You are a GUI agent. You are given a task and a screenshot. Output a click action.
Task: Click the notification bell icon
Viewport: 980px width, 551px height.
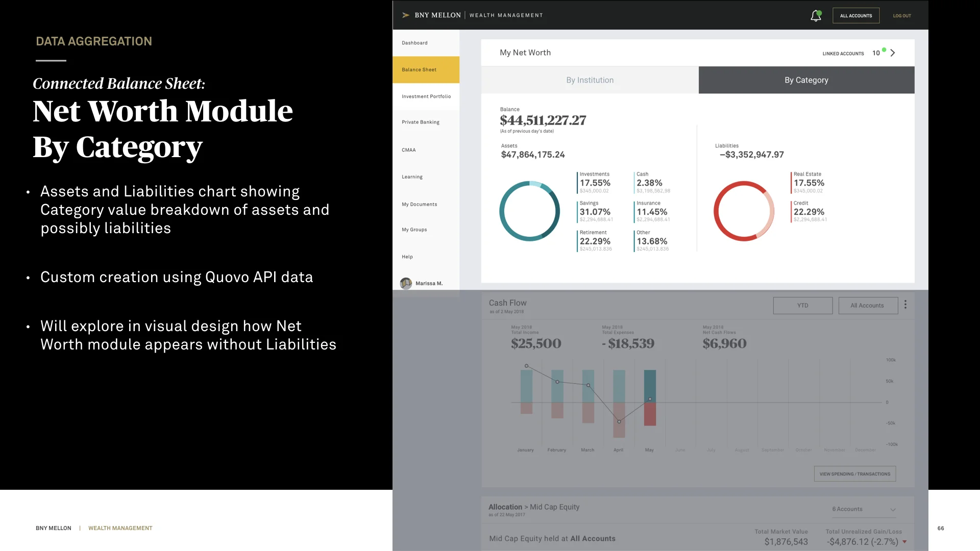click(x=816, y=16)
